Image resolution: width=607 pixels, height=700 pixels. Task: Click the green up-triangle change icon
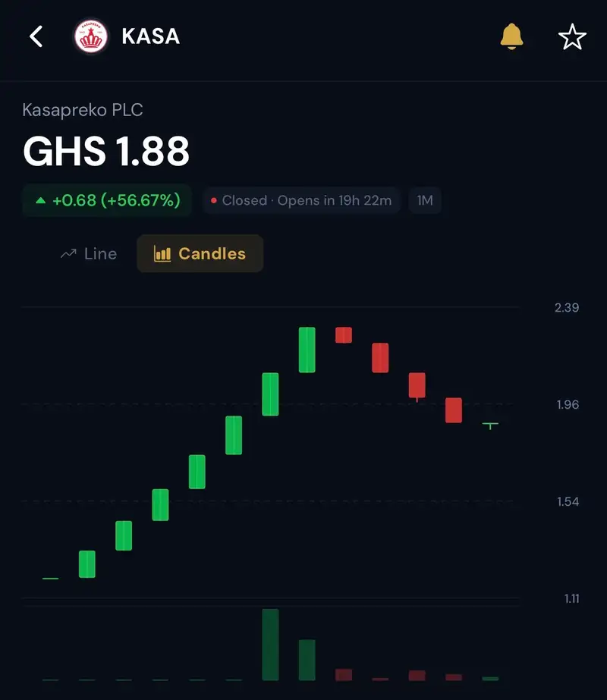pos(41,200)
